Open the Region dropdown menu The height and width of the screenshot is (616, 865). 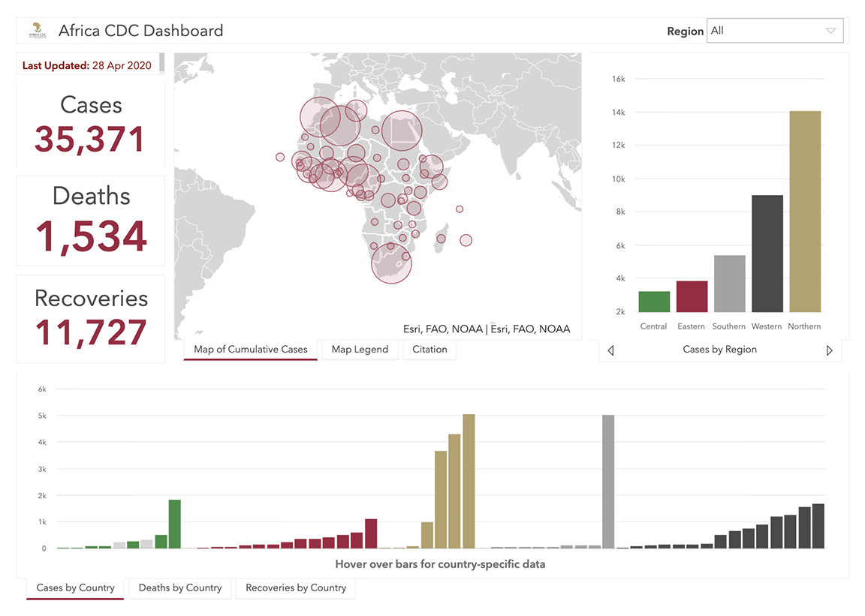pos(774,31)
